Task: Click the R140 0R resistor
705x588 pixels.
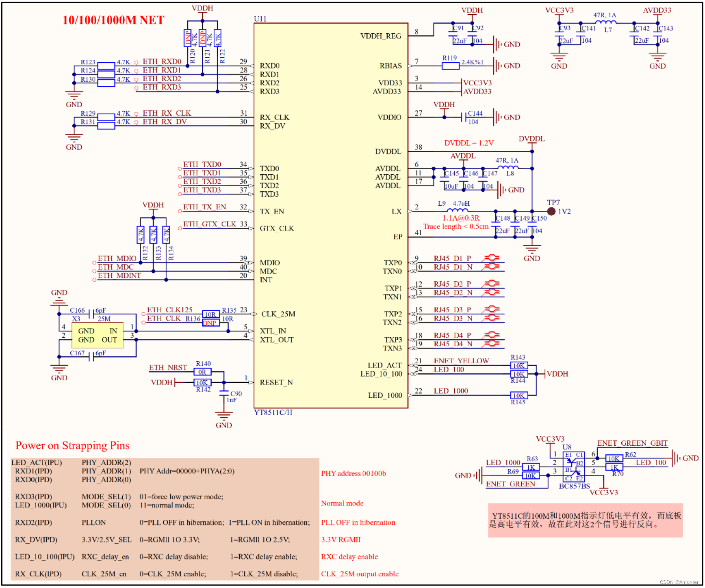Action: click(x=202, y=372)
